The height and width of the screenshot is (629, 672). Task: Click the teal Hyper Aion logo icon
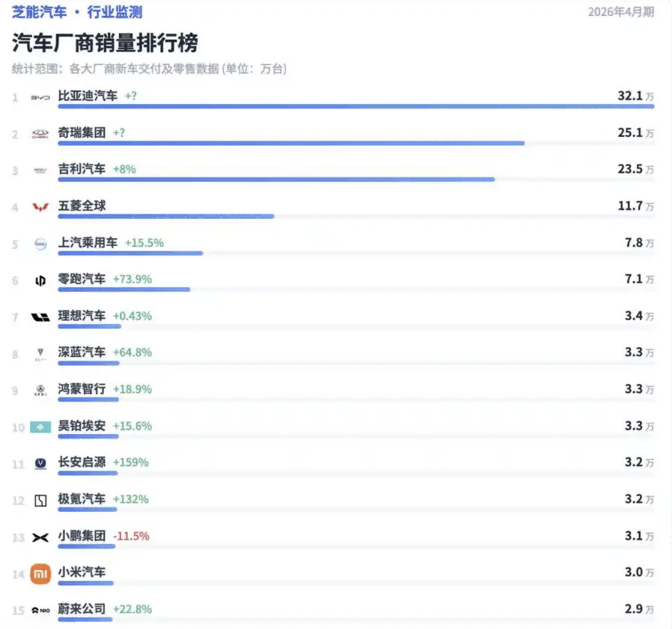pyautogui.click(x=40, y=427)
